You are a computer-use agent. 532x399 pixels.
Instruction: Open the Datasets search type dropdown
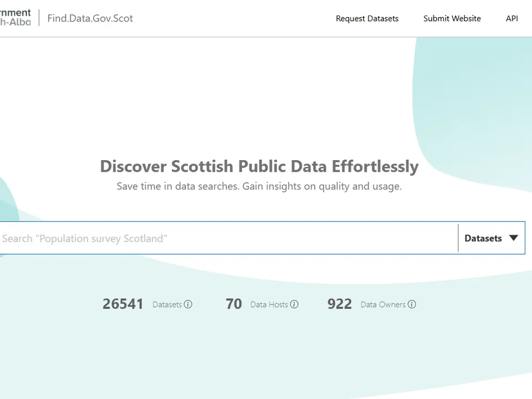pos(492,238)
